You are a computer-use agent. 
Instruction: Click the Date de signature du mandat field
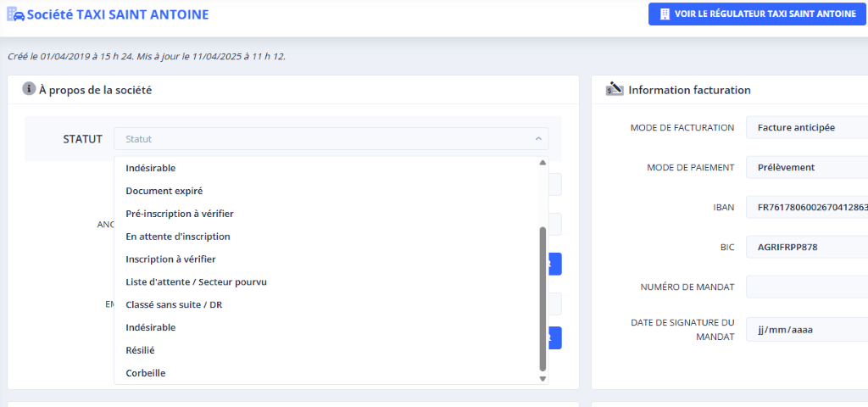point(807,329)
